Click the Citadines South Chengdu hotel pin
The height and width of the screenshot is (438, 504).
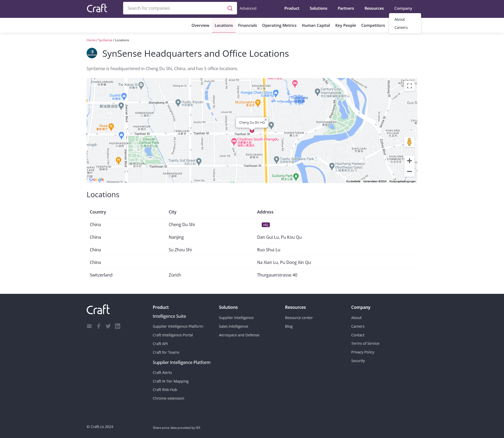[234, 142]
